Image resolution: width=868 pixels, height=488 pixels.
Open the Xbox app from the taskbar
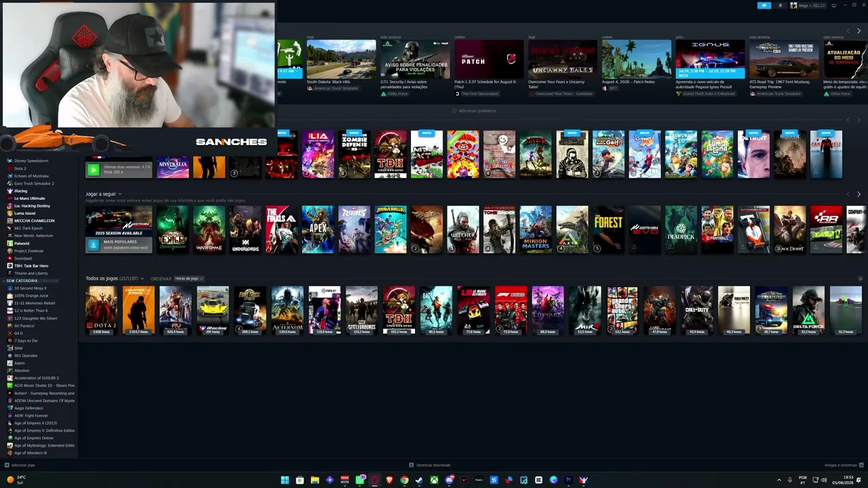(x=434, y=480)
